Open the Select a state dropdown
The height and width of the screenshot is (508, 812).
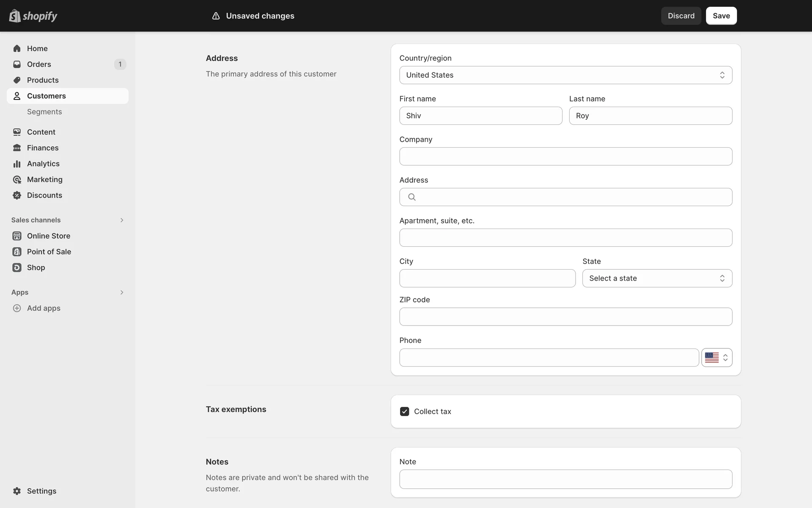[x=657, y=278]
